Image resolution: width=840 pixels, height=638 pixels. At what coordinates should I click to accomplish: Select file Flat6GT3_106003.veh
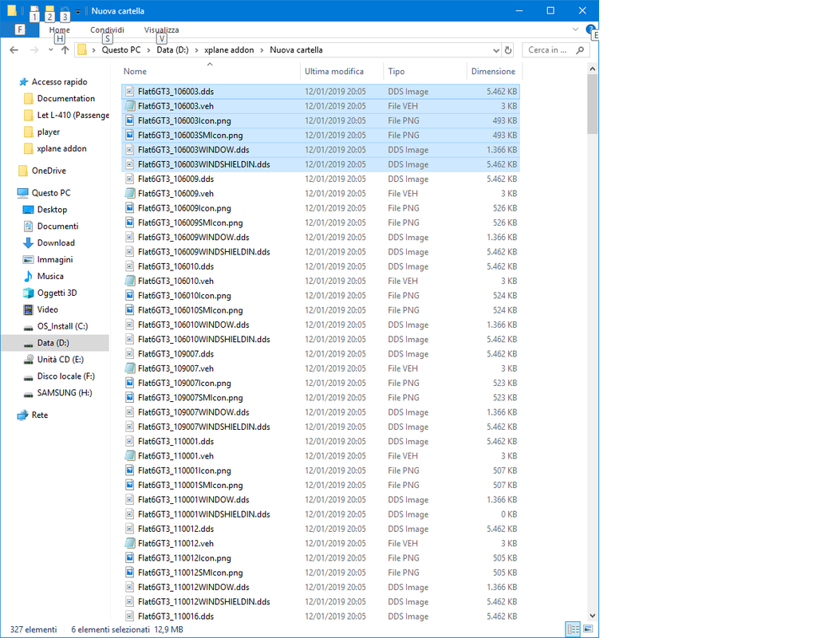(x=321, y=106)
